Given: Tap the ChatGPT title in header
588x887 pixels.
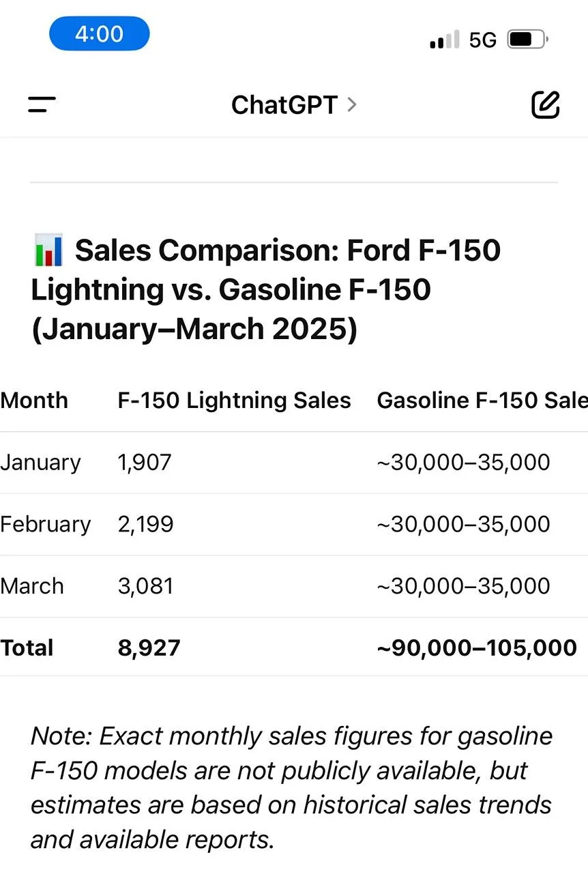Looking at the screenshot, I should [x=284, y=105].
